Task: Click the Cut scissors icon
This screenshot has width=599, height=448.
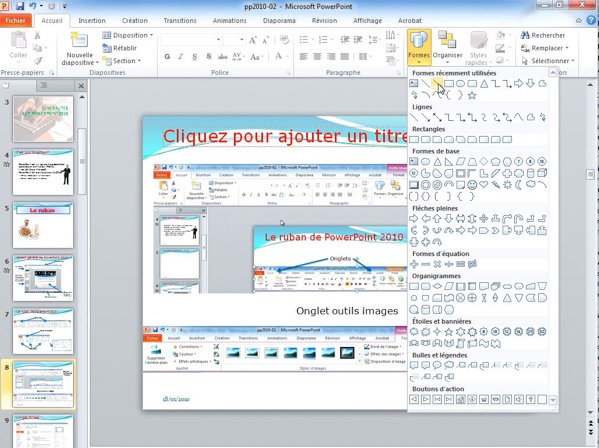Action: (37, 35)
